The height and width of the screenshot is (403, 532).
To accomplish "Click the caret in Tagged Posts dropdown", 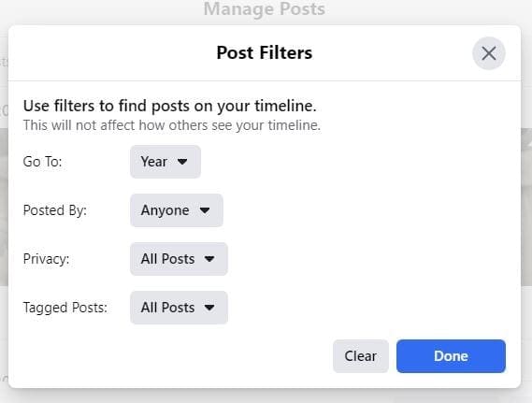I will [x=209, y=308].
